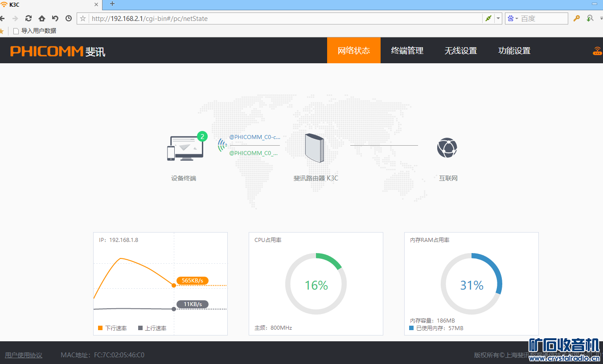Image resolution: width=603 pixels, height=364 pixels.
Task: Click the 设备终端 label
Action: 184,178
